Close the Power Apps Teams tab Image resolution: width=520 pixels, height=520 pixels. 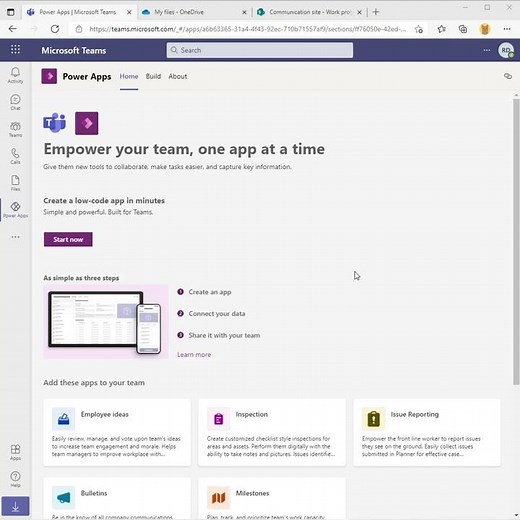coord(129,12)
